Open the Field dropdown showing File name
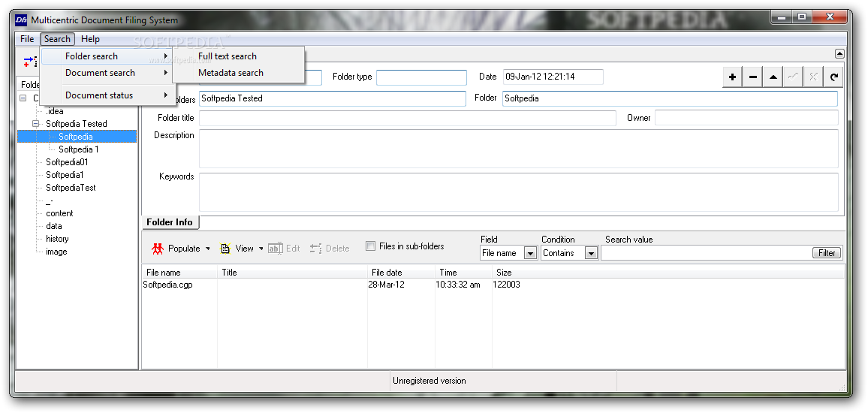868x413 pixels. [x=530, y=253]
